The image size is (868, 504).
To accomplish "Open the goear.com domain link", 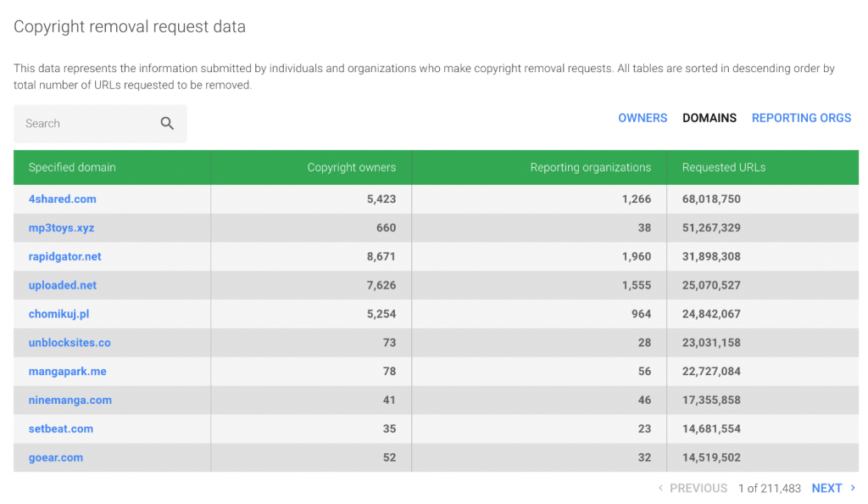I will pos(56,457).
